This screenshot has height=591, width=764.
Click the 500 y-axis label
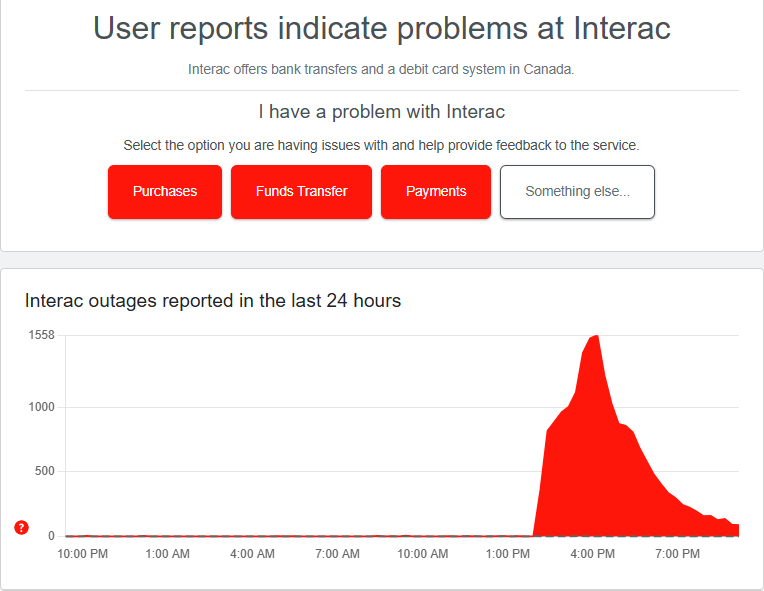point(44,471)
